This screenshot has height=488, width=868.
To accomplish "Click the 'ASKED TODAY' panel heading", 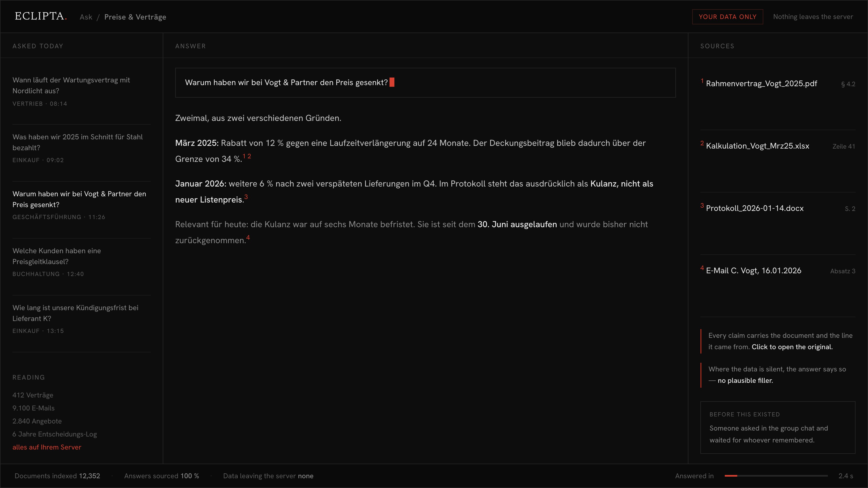I will (x=38, y=46).
